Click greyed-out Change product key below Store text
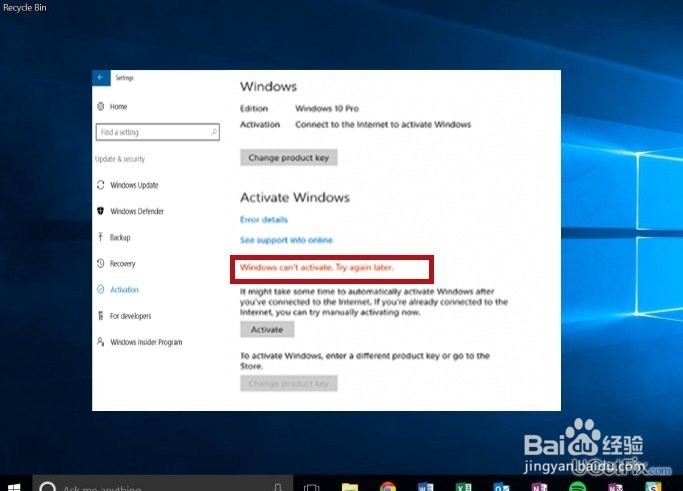The height and width of the screenshot is (491, 683). click(x=288, y=383)
